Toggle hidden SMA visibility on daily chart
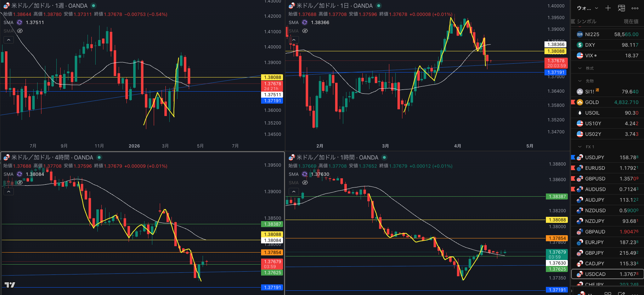 305,31
